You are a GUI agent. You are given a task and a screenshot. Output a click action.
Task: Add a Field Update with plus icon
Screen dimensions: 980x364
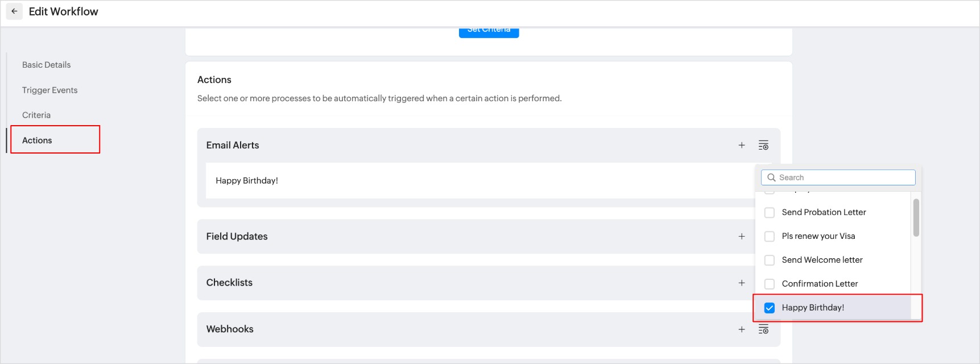coord(742,237)
